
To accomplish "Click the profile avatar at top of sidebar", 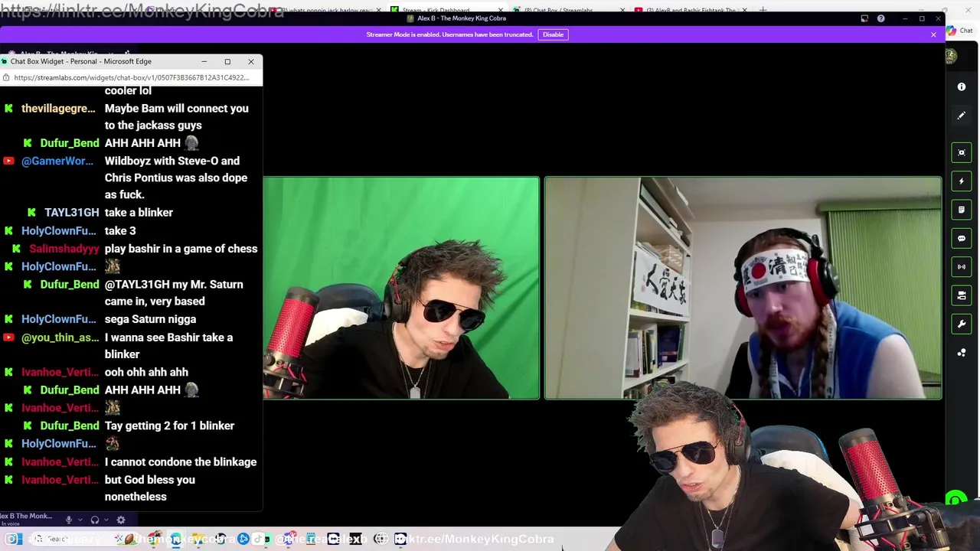I will point(951,57).
